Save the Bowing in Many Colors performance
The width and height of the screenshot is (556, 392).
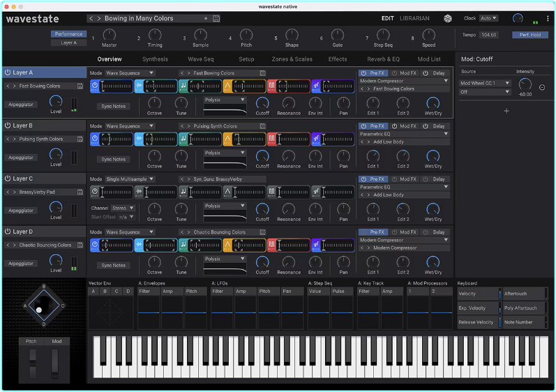(216, 18)
